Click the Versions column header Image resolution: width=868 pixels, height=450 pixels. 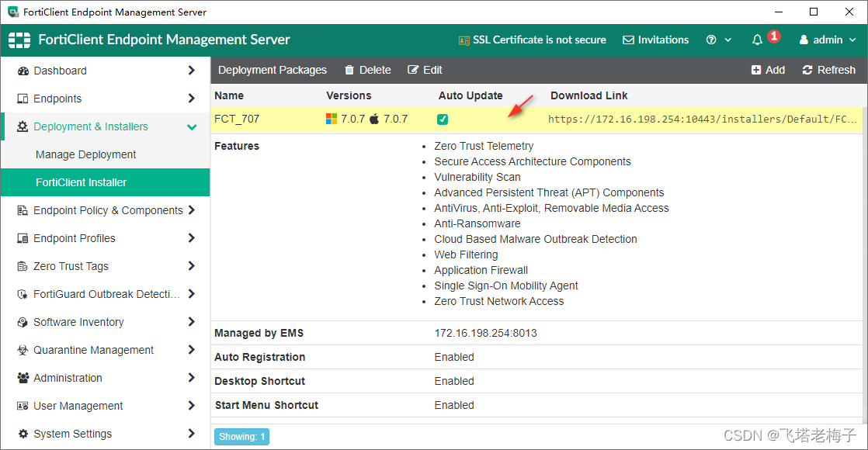click(349, 95)
